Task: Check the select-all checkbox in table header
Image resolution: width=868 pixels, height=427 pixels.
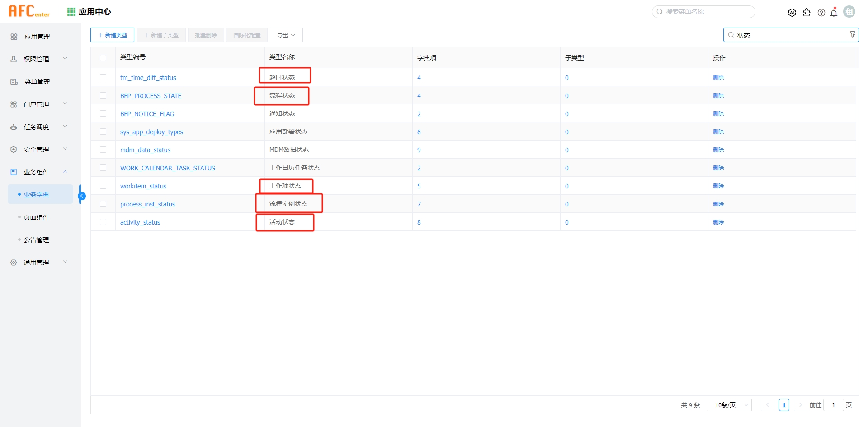Action: coord(103,58)
